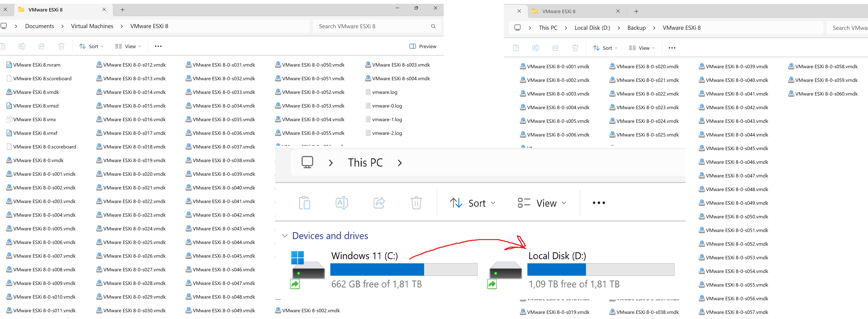
Task: Open the View dropdown in right window
Action: 642,48
